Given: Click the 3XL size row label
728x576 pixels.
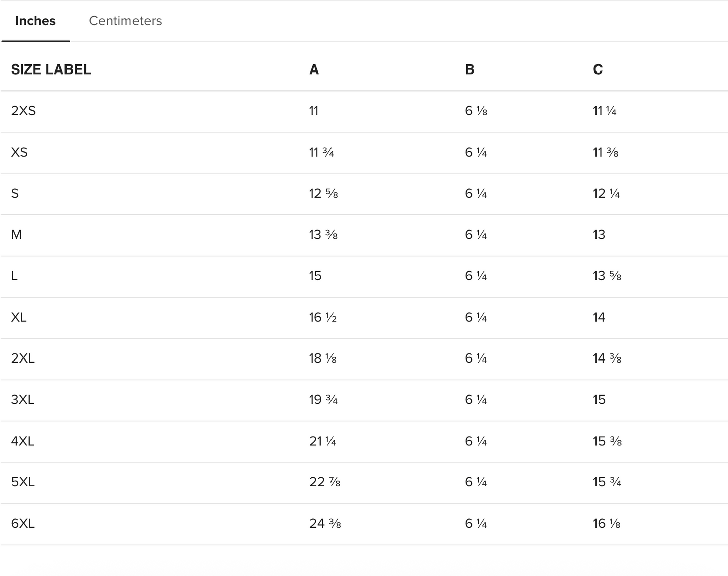Looking at the screenshot, I should (23, 400).
